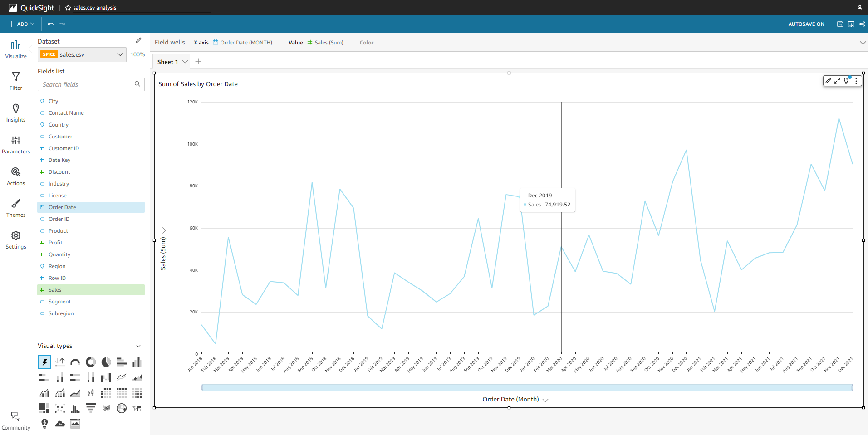
Task: Select the Box plot visual type
Action: coord(91,393)
